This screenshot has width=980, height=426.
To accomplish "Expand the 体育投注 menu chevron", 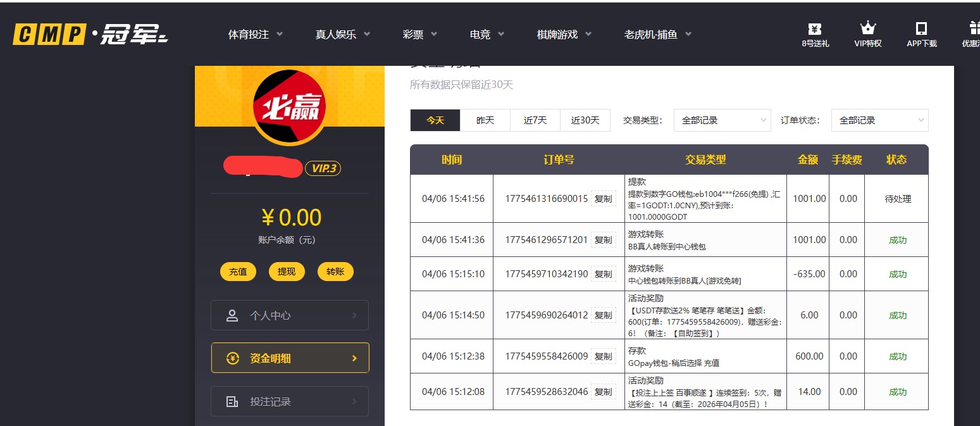I will pos(280,35).
